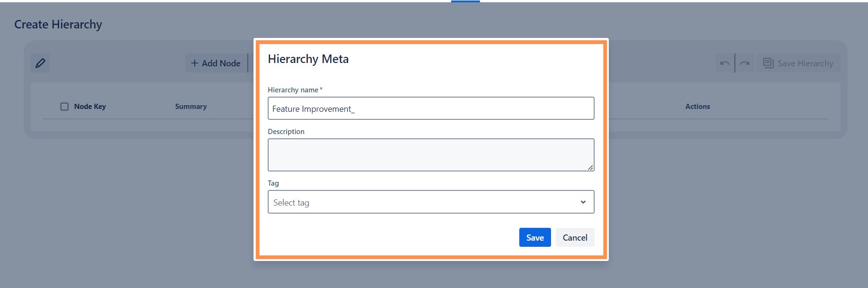Click the undo arrow icon
868x288 pixels.
(724, 63)
